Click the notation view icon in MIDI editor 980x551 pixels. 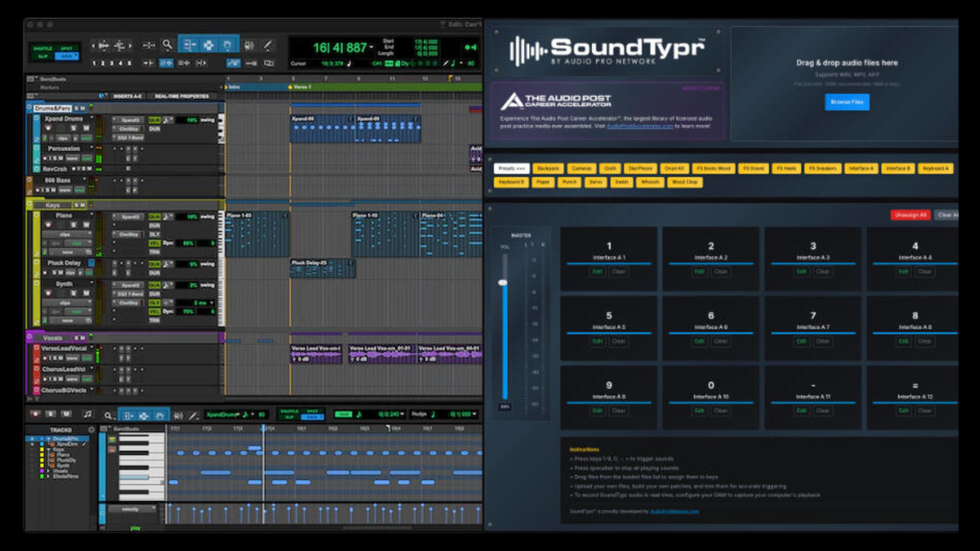click(88, 414)
